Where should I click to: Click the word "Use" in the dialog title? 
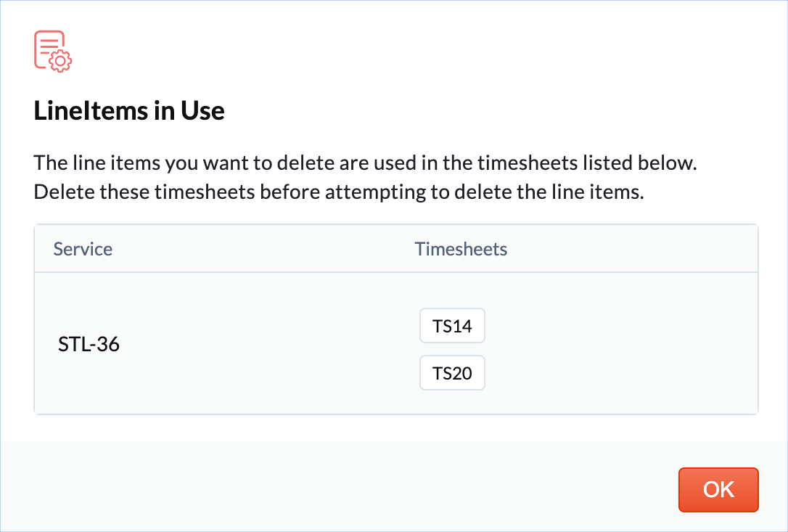[x=204, y=111]
